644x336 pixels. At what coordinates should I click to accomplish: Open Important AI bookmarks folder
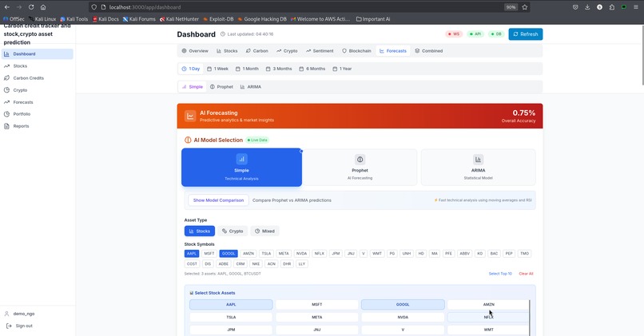[x=373, y=19]
